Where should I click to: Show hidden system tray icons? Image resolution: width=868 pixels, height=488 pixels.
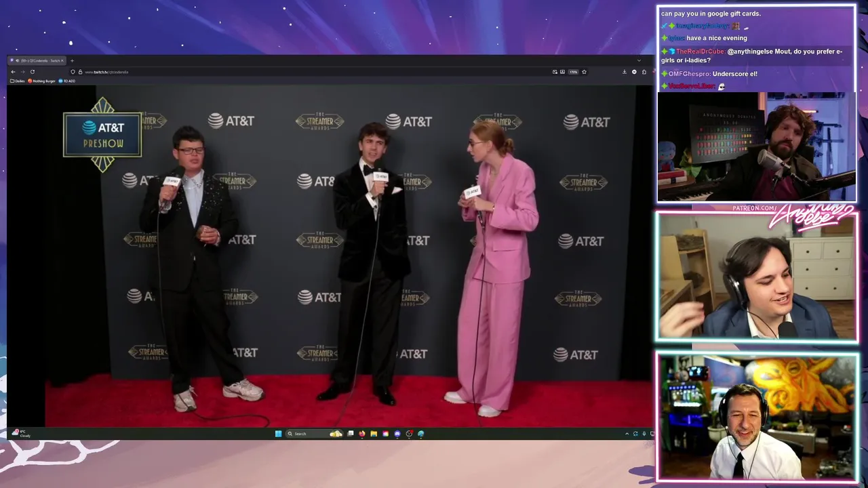click(x=627, y=434)
